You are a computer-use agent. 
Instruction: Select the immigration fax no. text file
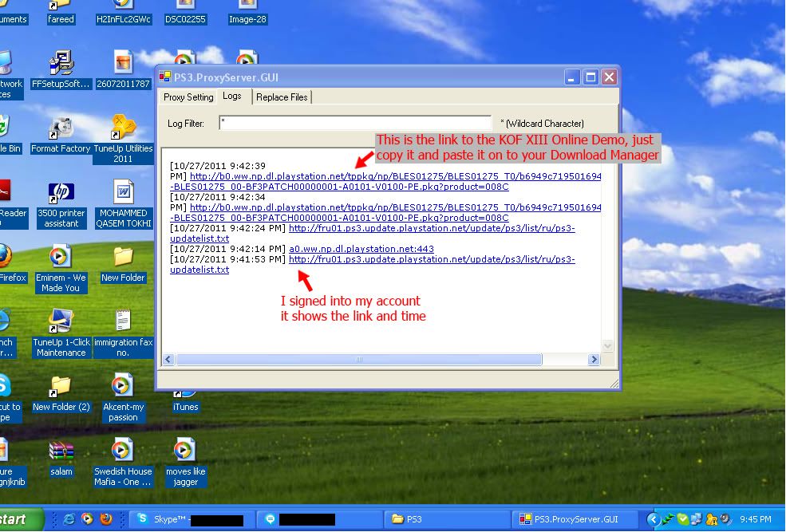coord(123,325)
